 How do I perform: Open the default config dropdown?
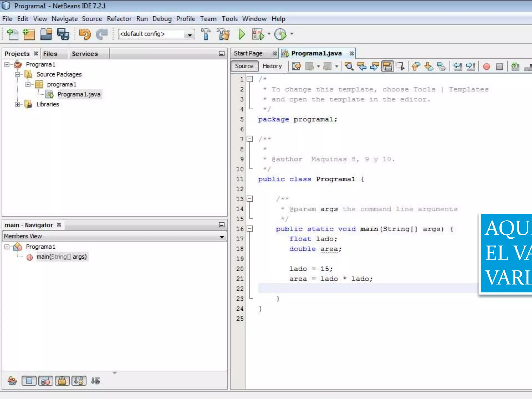click(x=190, y=35)
